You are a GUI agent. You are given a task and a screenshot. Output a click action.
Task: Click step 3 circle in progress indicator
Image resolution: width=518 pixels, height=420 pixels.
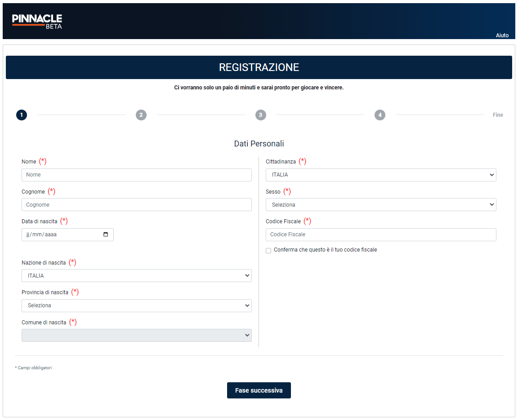click(x=260, y=115)
